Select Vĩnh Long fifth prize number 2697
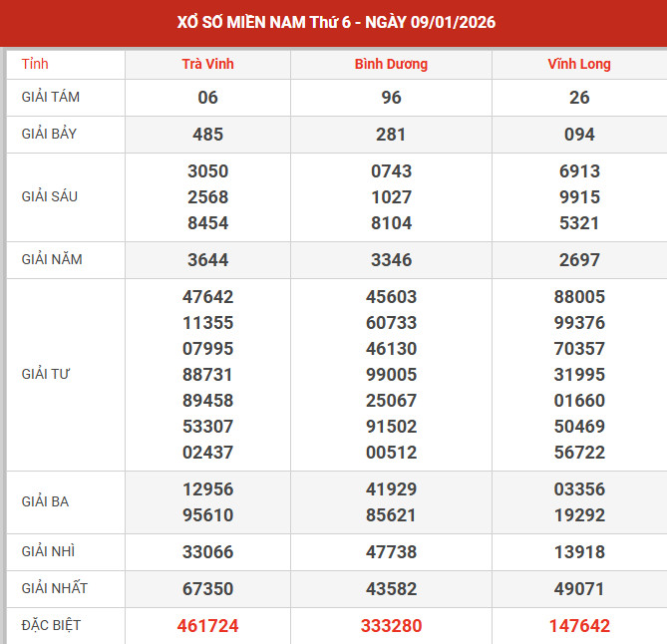 tap(579, 260)
